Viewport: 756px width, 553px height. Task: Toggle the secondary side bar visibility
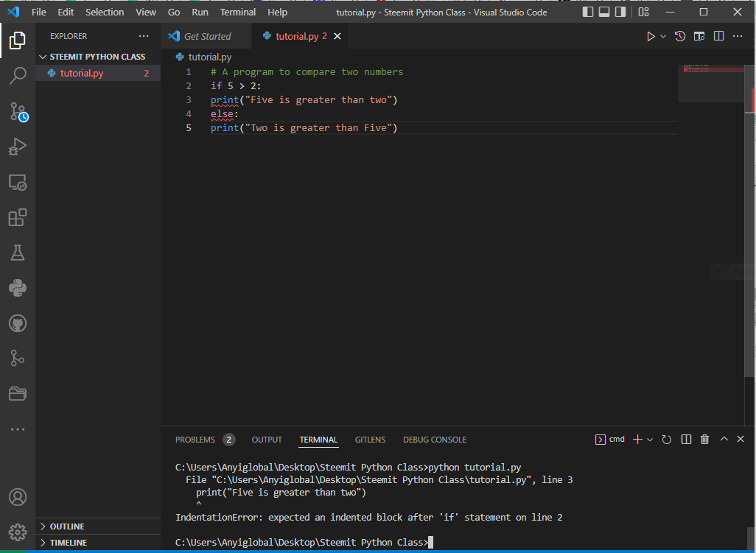[x=620, y=12]
